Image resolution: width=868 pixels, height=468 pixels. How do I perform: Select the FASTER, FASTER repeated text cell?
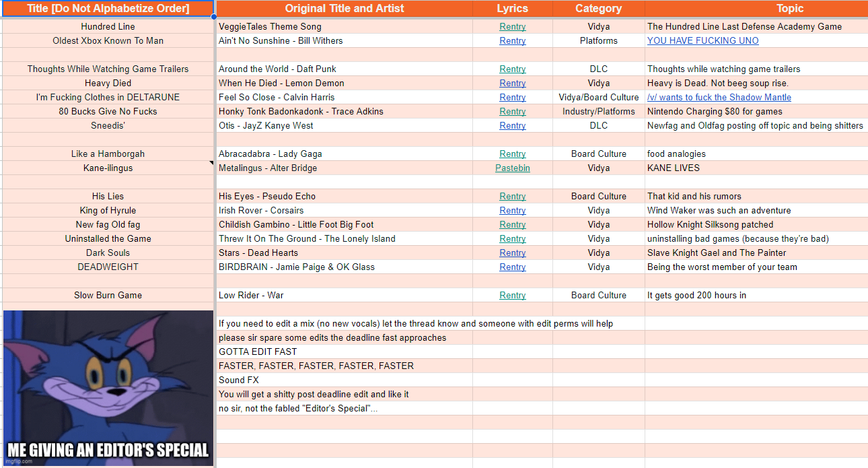pos(344,366)
